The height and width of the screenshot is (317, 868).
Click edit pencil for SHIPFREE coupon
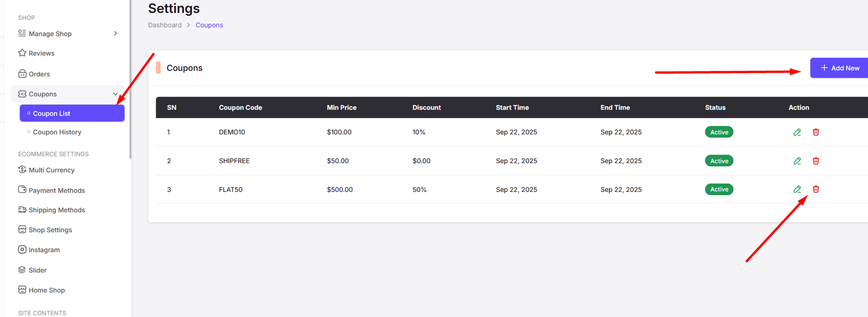pyautogui.click(x=797, y=161)
